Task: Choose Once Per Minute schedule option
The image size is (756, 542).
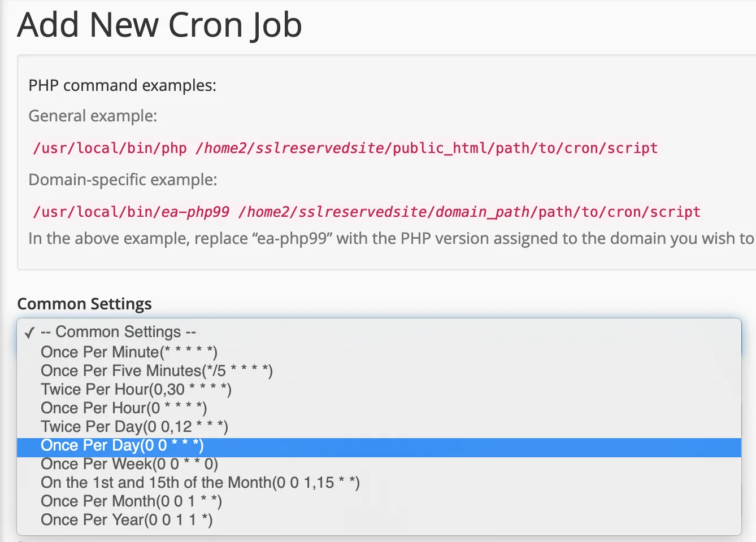Action: click(129, 352)
